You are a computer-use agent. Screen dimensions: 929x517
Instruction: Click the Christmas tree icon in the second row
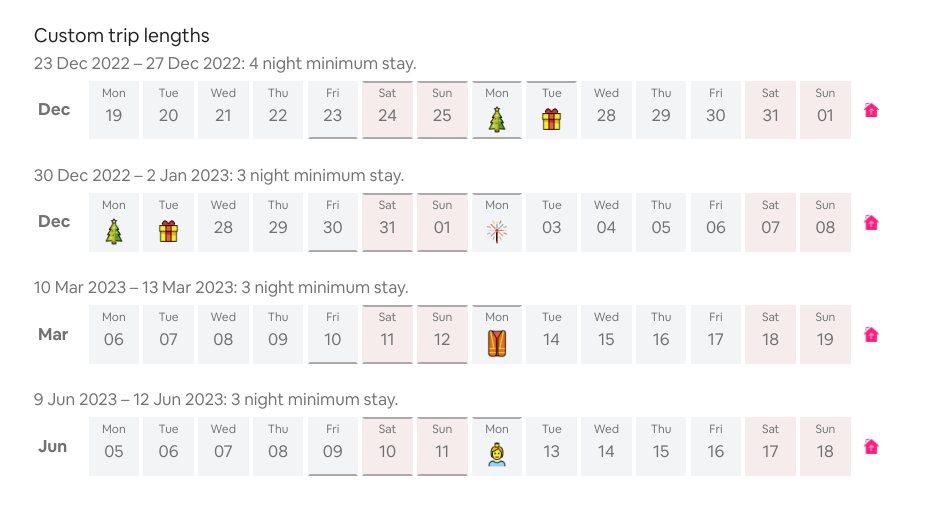(114, 232)
